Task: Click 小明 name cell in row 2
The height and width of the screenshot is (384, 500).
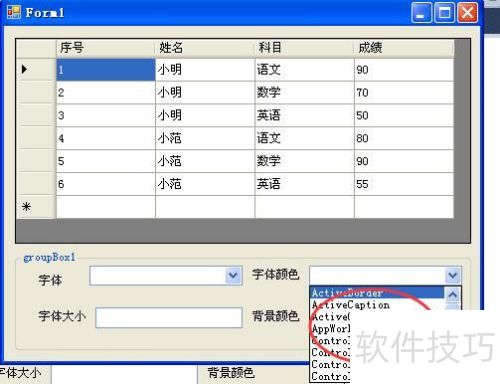Action: pos(205,93)
